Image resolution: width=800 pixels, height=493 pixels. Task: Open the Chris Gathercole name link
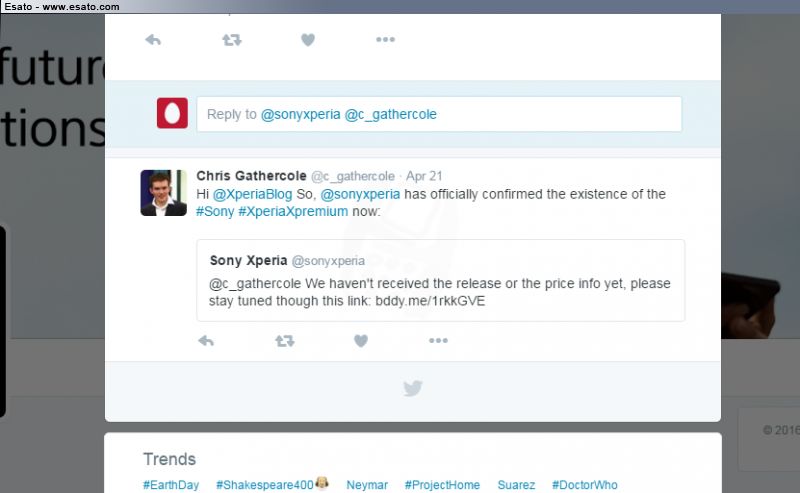(252, 176)
